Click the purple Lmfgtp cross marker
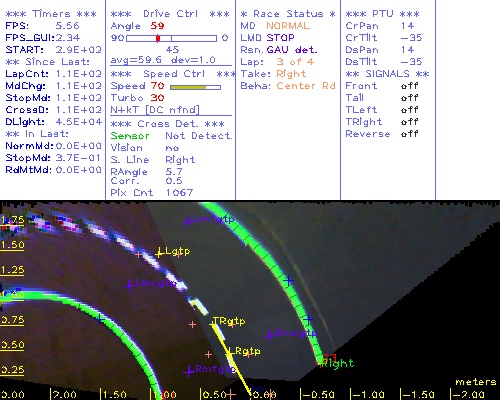 click(188, 221)
